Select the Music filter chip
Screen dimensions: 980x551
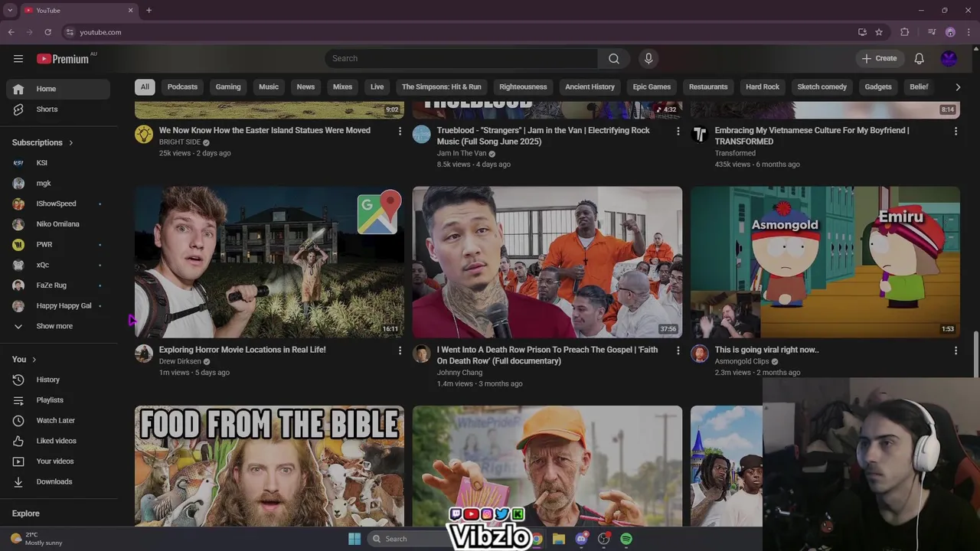coord(269,87)
